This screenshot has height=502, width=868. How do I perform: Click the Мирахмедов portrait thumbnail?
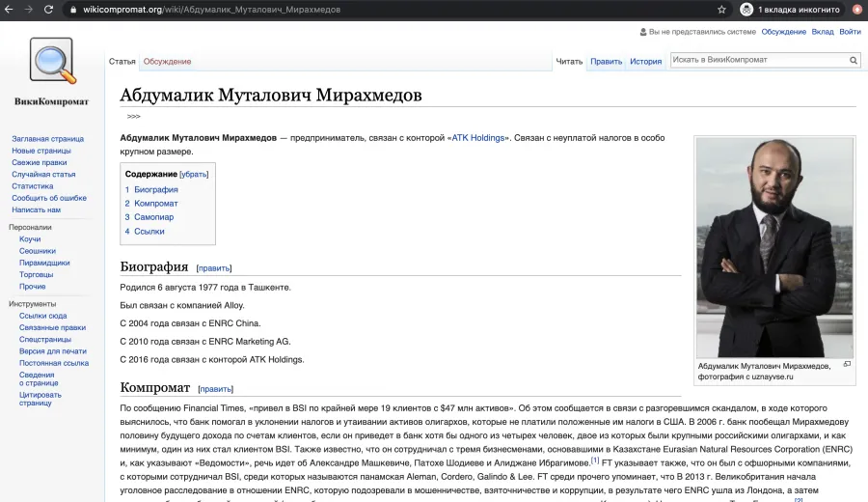[773, 247]
